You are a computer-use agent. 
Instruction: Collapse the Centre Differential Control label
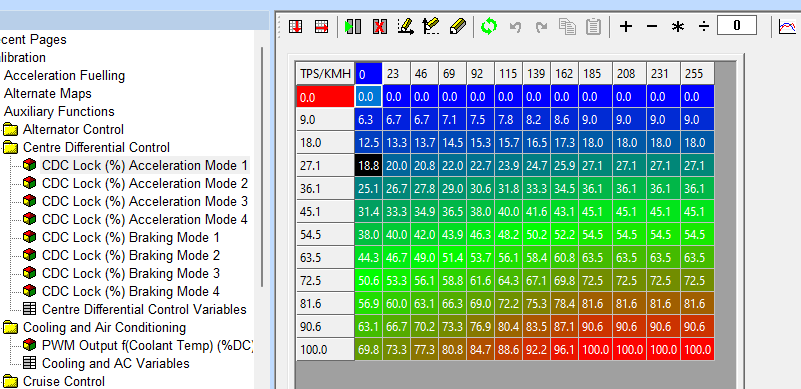coord(96,148)
